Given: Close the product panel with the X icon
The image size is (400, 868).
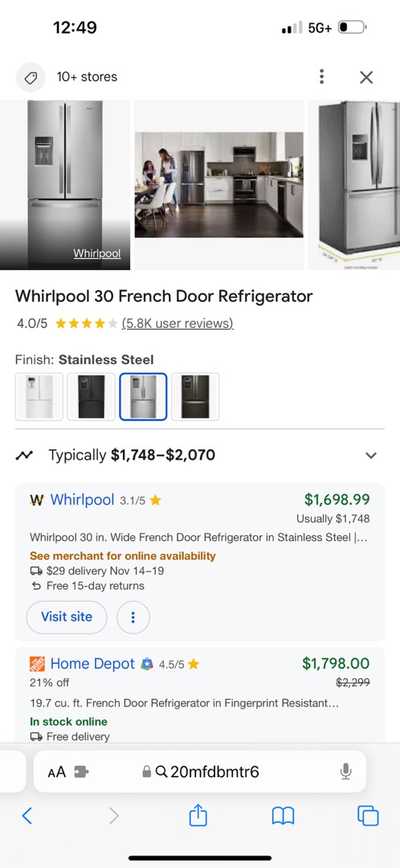Looking at the screenshot, I should pos(366,77).
